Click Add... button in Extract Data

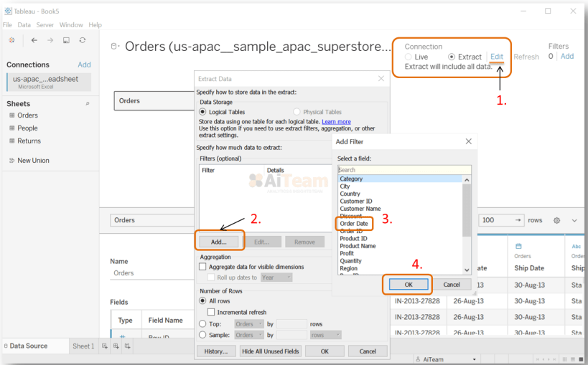(219, 242)
